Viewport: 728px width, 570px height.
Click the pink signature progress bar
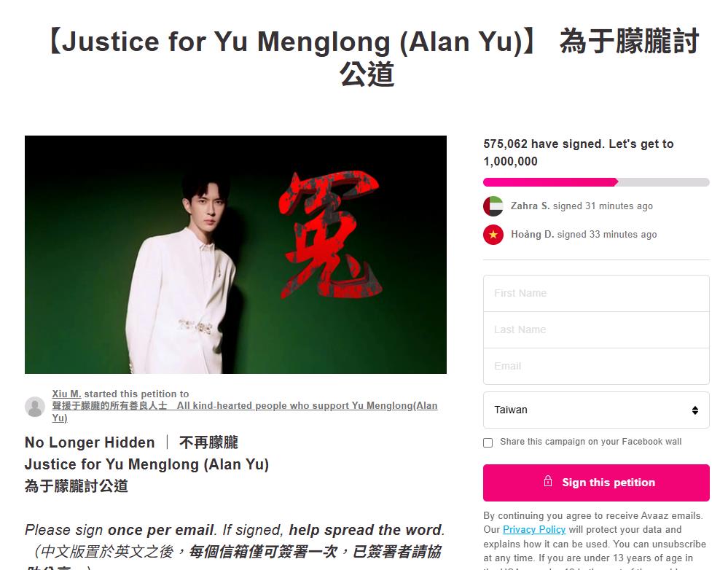596,182
